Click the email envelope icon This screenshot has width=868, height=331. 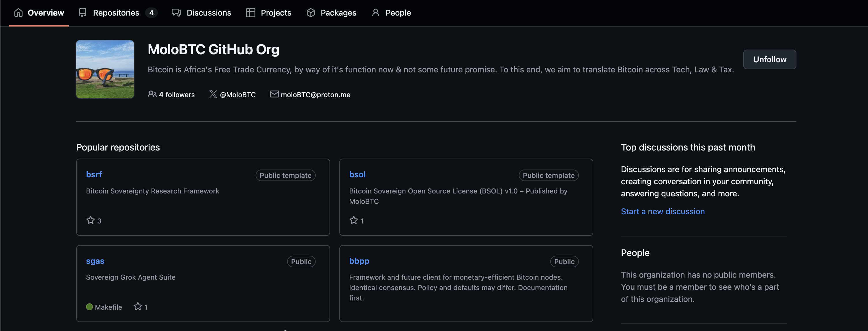[274, 94]
